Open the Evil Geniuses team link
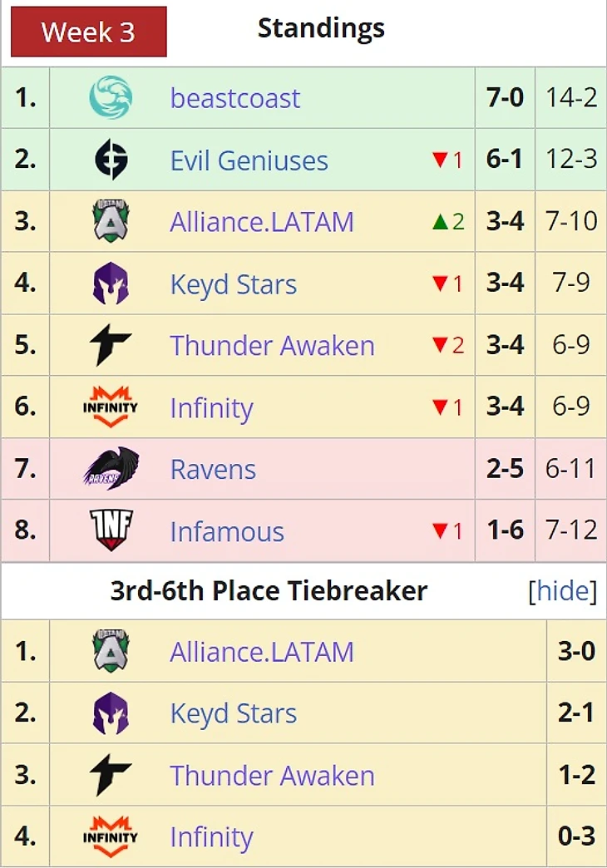Image resolution: width=607 pixels, height=868 pixels. 249,160
